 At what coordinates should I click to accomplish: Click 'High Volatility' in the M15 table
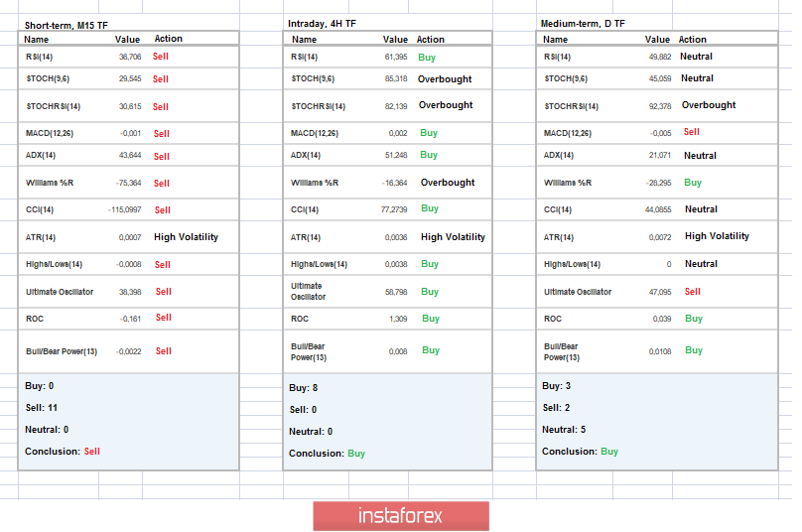point(186,237)
